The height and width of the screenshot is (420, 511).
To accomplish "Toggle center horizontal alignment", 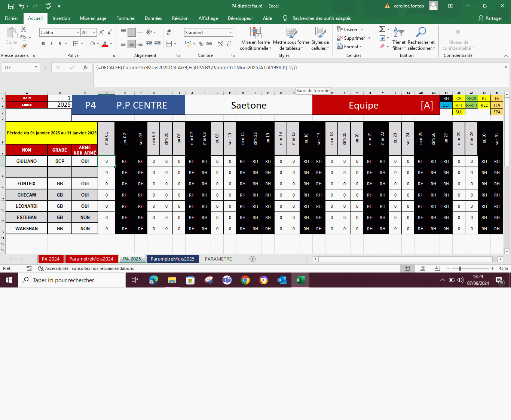I will point(132,44).
